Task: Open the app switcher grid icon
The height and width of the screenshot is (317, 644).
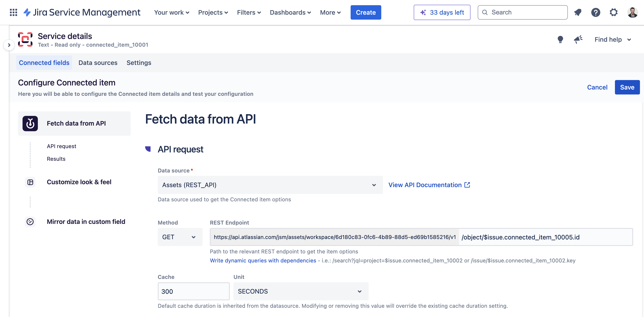Action: [13, 12]
